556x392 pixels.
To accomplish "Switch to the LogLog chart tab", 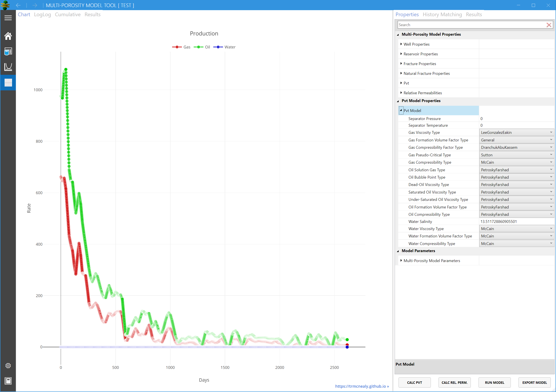I will coord(42,14).
